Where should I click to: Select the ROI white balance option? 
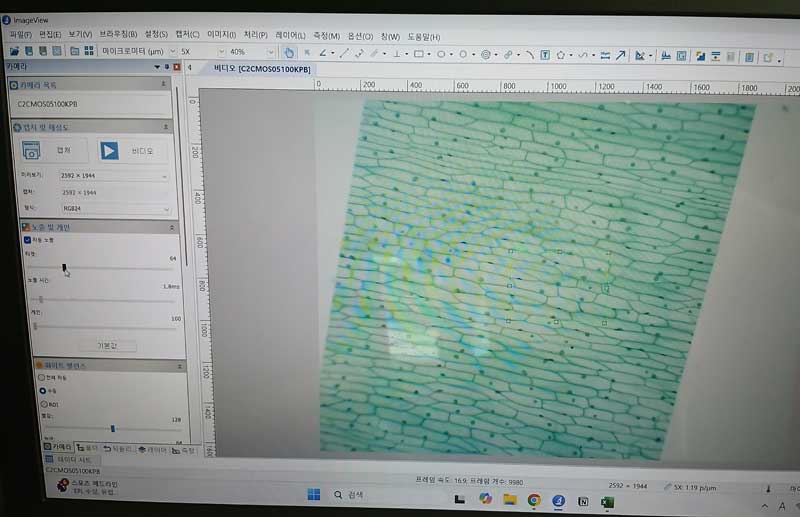point(41,404)
